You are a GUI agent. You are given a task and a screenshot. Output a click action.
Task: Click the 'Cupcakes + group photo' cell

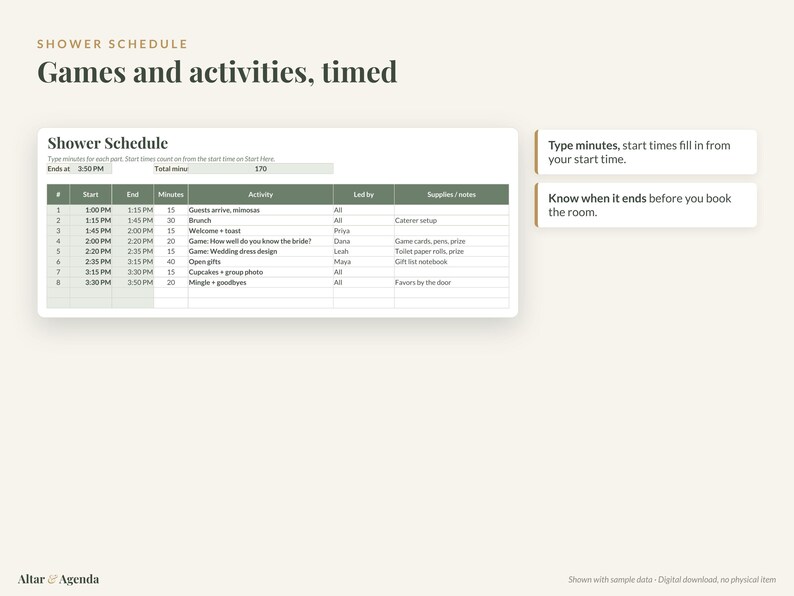coord(261,272)
